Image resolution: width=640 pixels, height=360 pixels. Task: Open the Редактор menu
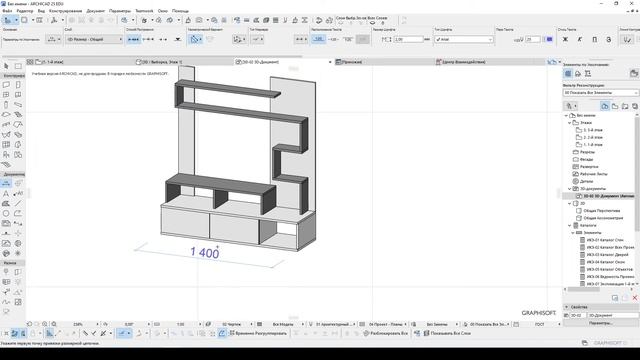pos(24,11)
